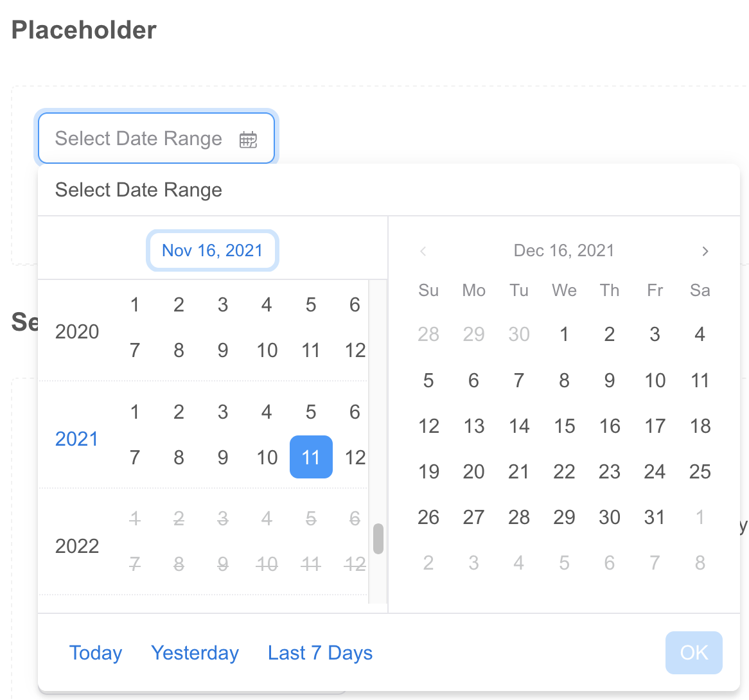This screenshot has width=749, height=700.
Task: Select December 1 on the right calendar
Action: coord(564,334)
